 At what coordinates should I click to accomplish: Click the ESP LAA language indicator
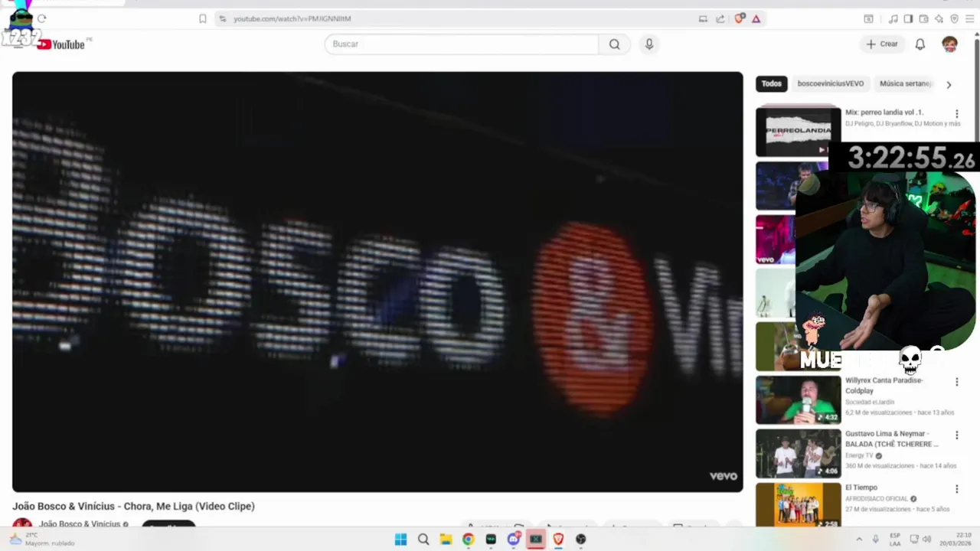(x=895, y=540)
